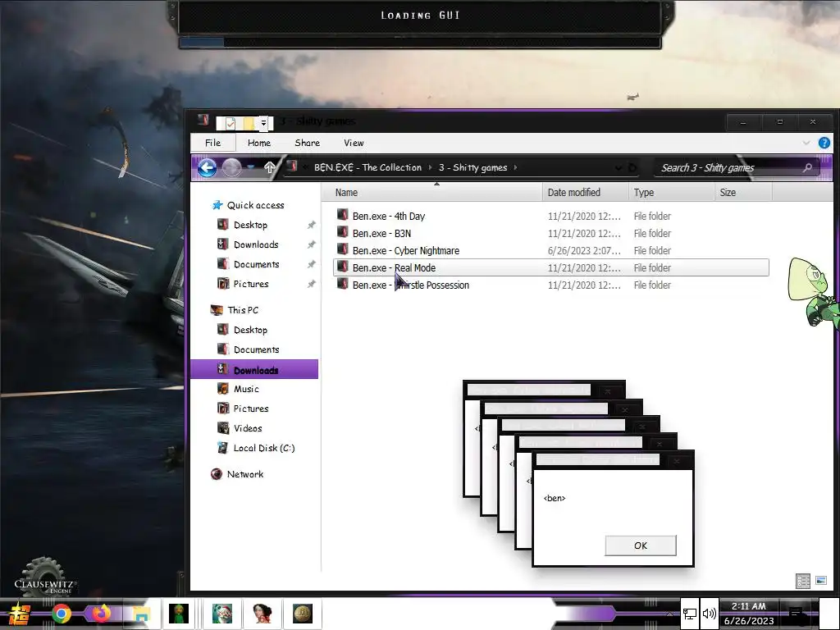Open the File menu

tap(212, 143)
